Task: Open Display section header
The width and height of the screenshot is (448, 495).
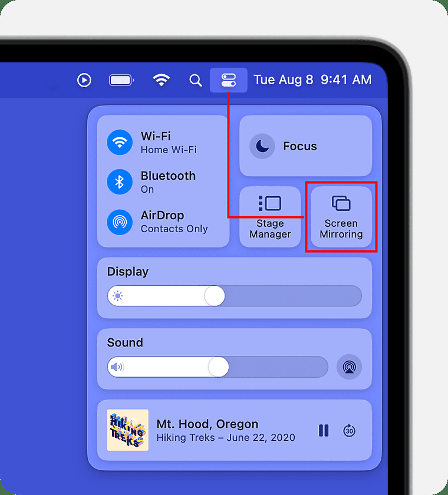Action: pyautogui.click(x=127, y=272)
